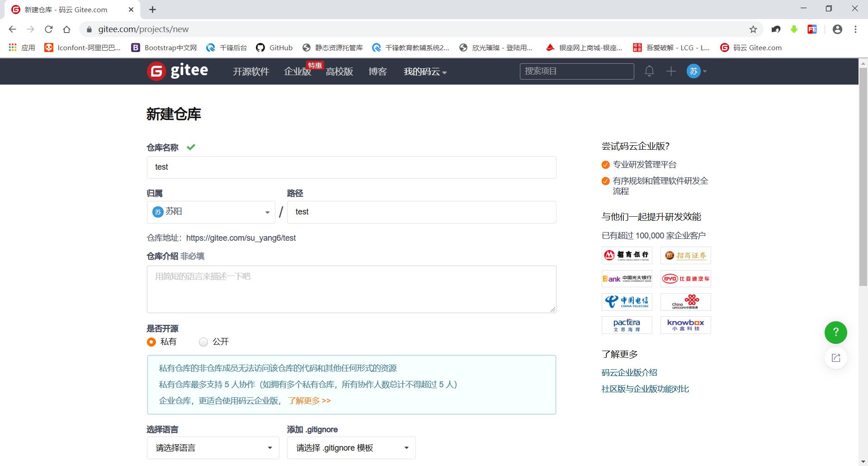Open 码云 Gitee.com bookmark
Viewport: 868px width, 466px height.
tap(751, 48)
